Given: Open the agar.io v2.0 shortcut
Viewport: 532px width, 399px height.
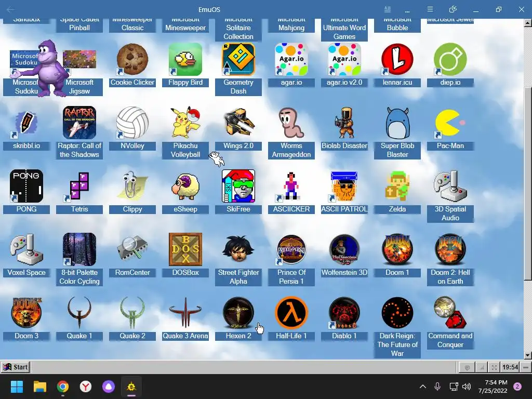Looking at the screenshot, I should point(344,59).
